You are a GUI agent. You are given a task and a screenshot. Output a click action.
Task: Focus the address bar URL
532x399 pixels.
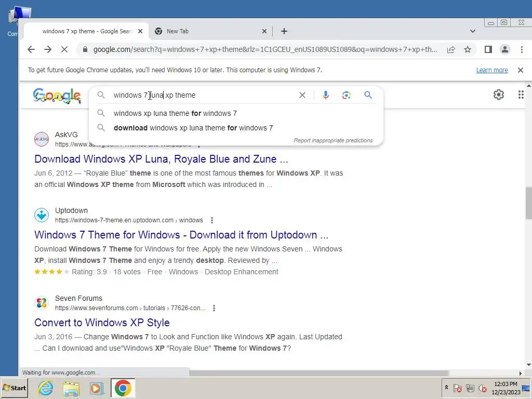point(265,49)
